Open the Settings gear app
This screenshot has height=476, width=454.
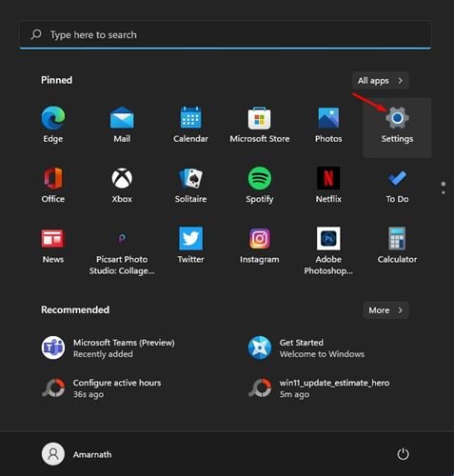point(397,127)
